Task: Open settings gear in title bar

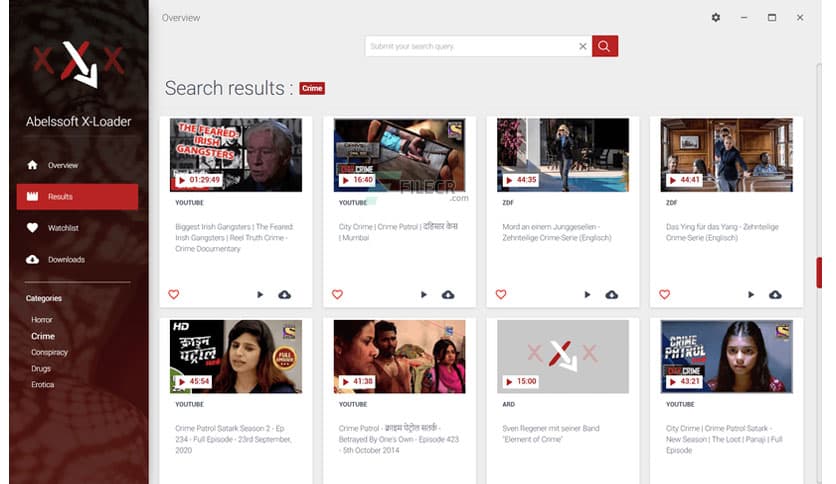Action: tap(715, 17)
